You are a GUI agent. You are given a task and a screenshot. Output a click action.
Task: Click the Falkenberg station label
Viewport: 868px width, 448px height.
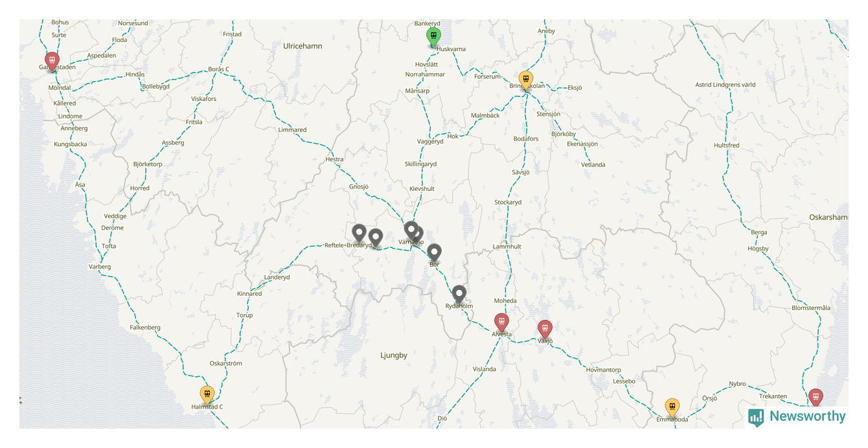(145, 327)
